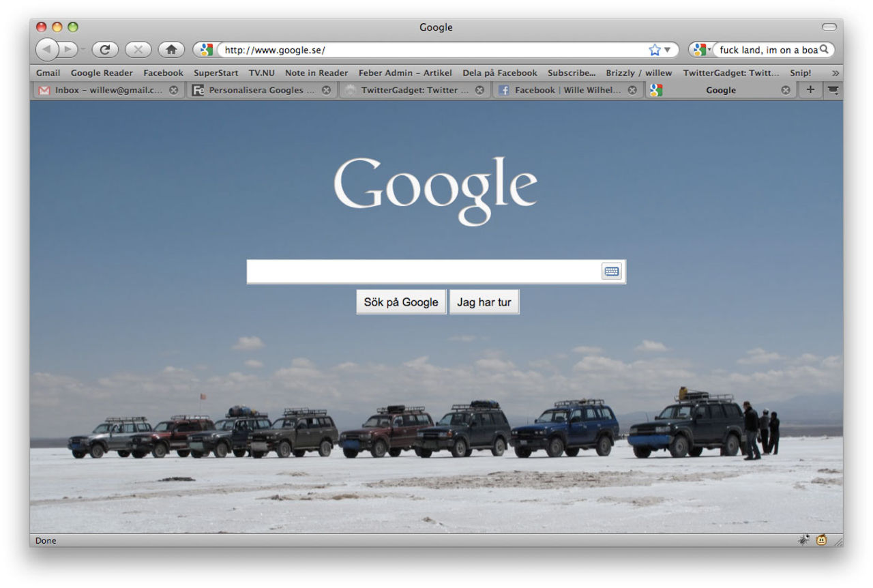
Task: Expand the bookmarks overflow chevron
Action: tap(835, 72)
